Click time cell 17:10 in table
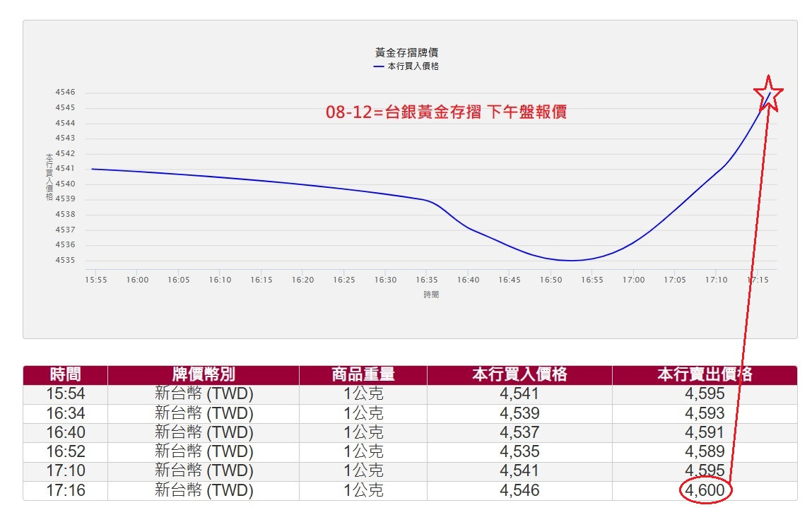This screenshot has height=510, width=812. tap(66, 470)
